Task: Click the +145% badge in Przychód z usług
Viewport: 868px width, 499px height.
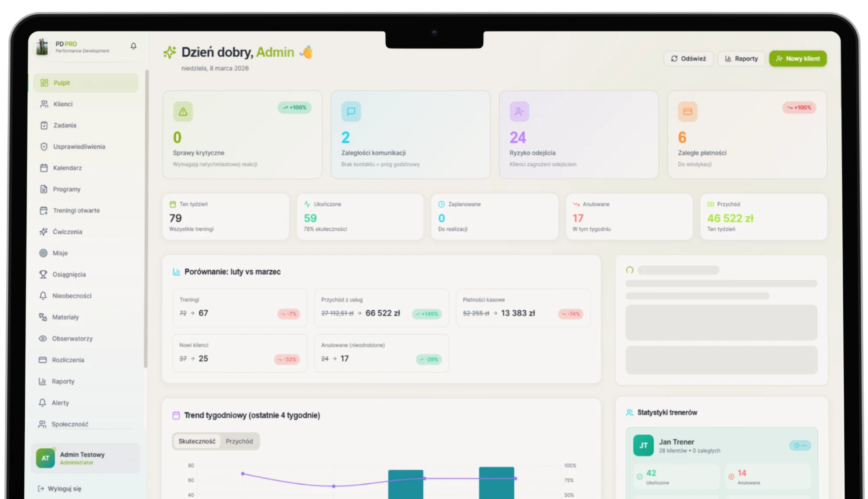Action: pyautogui.click(x=427, y=314)
